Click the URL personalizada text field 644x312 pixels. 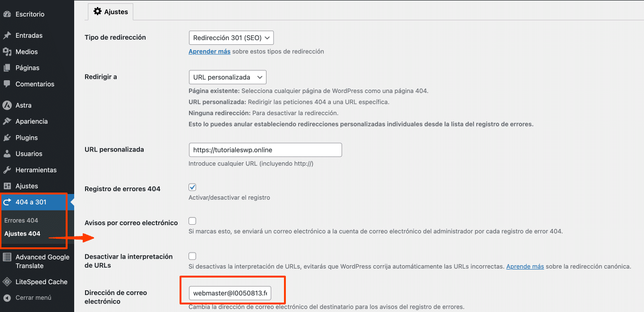[265, 150]
